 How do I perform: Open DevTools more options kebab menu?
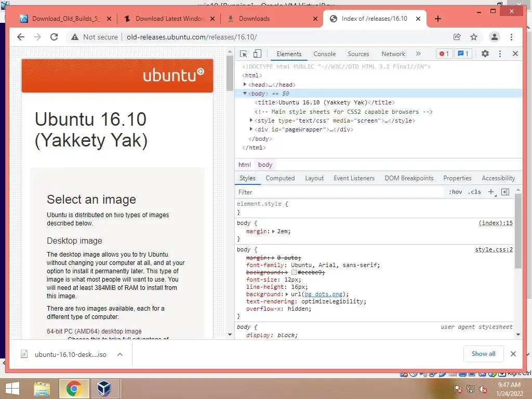tap(500, 54)
